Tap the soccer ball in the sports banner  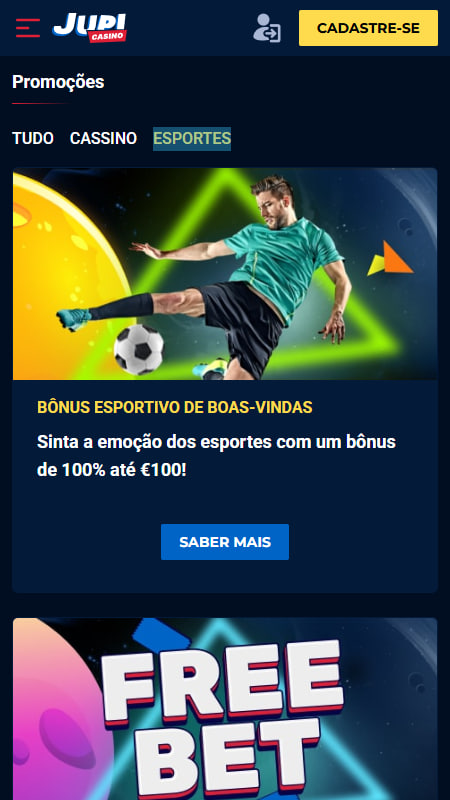point(139,350)
